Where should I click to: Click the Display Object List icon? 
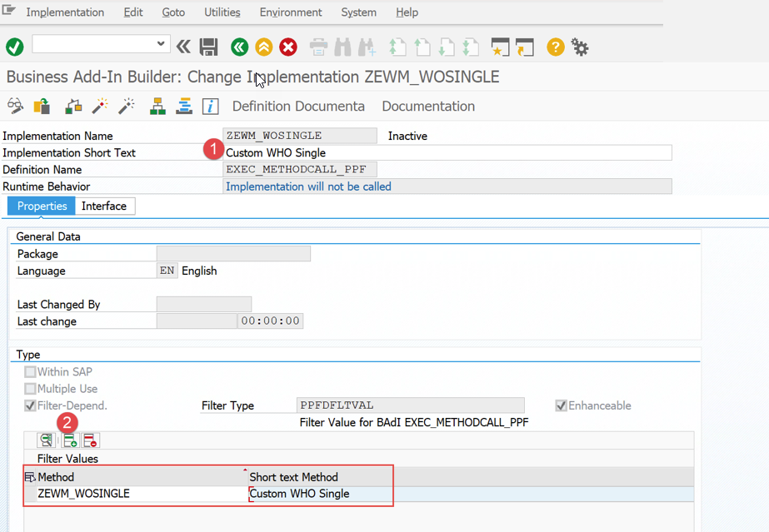point(184,106)
